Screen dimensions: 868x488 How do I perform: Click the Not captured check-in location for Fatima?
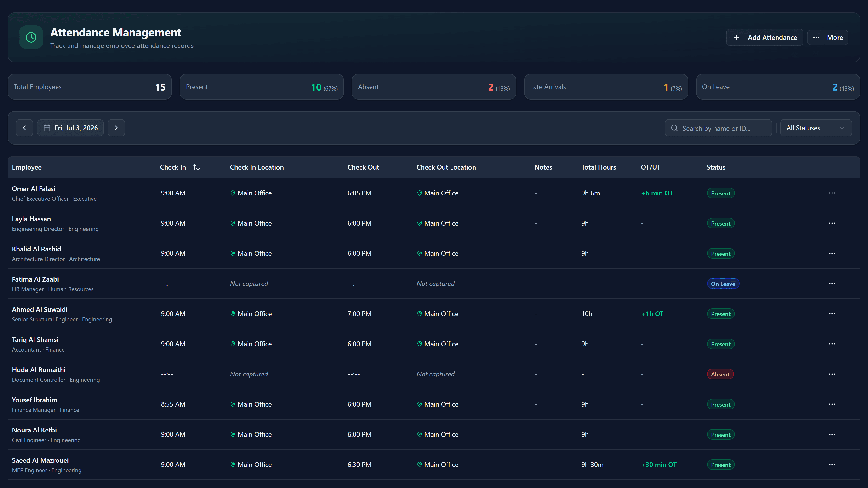(x=249, y=284)
